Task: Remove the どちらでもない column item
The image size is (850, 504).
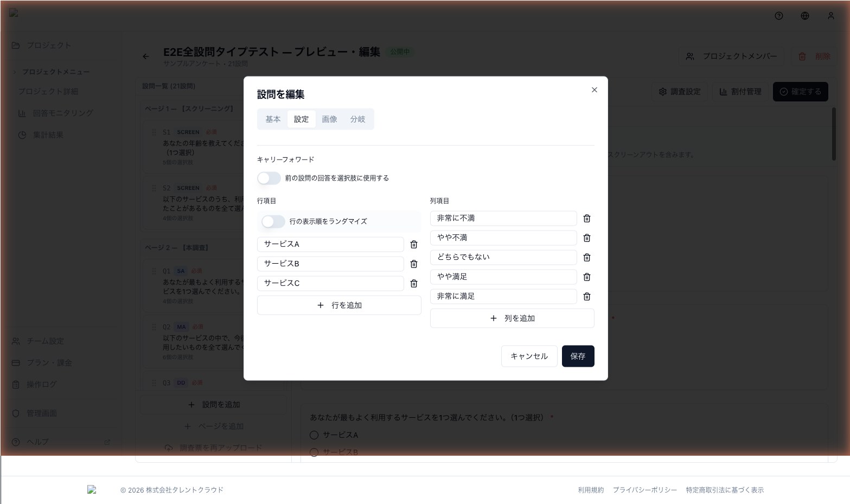Action: 586,258
